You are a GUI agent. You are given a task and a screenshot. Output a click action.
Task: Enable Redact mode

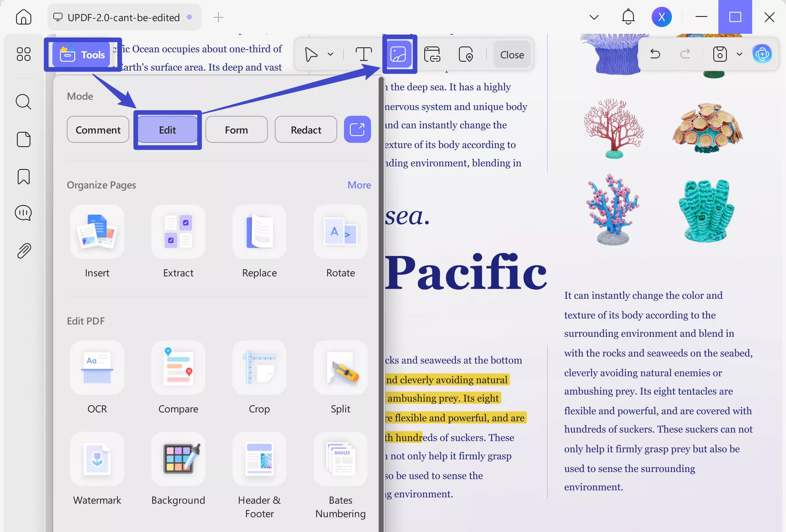(x=306, y=130)
